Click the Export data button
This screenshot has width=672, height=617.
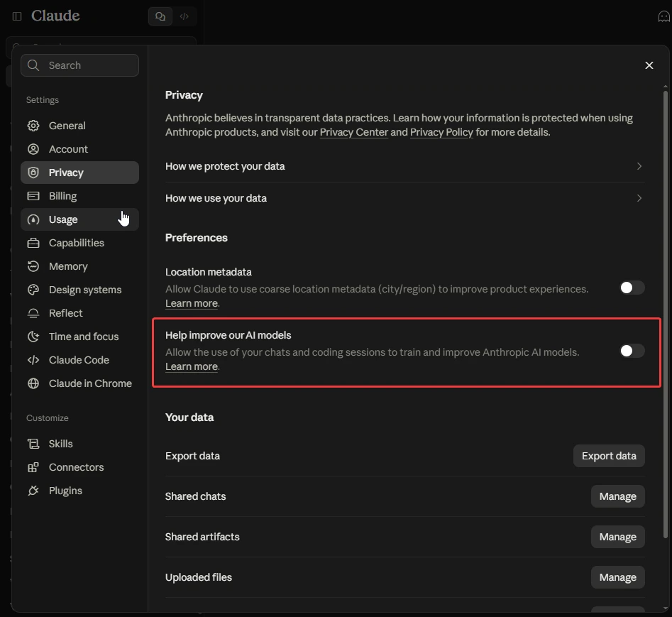(609, 456)
